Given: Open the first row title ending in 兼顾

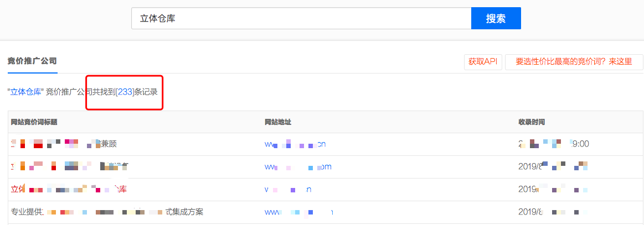Looking at the screenshot, I should (64, 144).
